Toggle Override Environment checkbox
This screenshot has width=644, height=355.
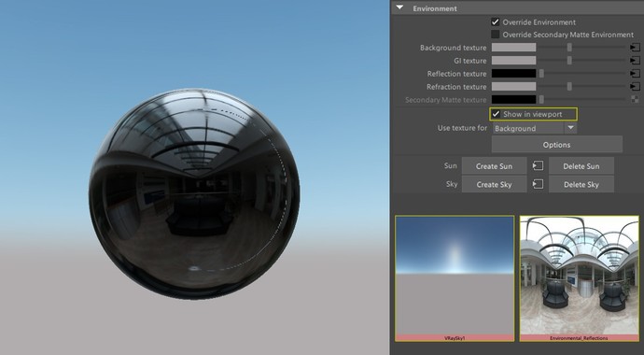click(x=496, y=22)
